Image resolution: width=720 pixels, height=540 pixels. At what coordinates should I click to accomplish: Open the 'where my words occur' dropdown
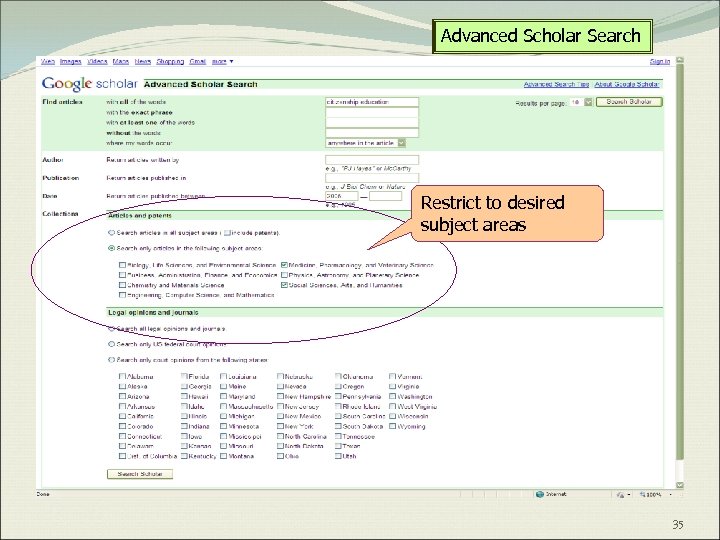coord(366,143)
